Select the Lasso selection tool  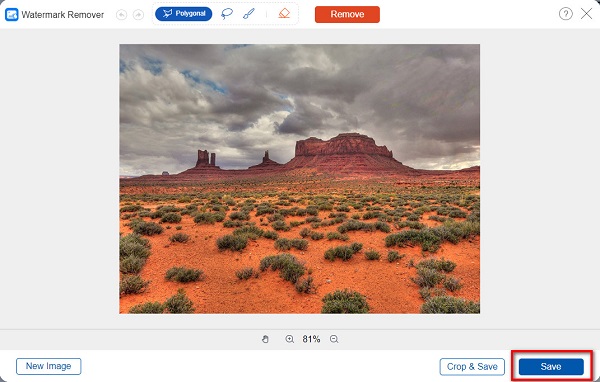pos(227,14)
